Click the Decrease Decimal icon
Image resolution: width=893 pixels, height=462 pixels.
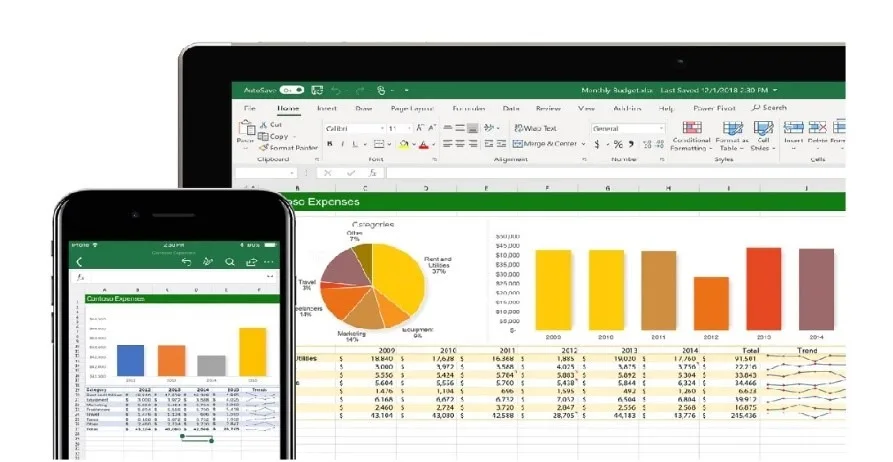(659, 145)
